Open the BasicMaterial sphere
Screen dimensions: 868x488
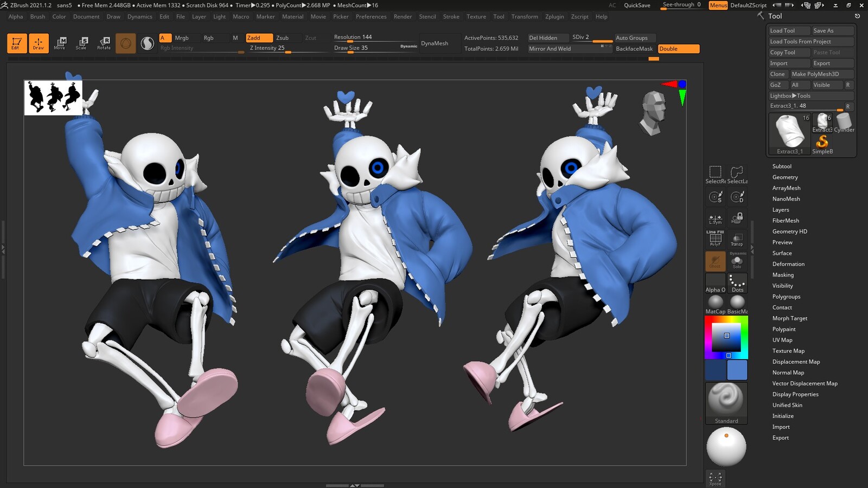tap(737, 305)
